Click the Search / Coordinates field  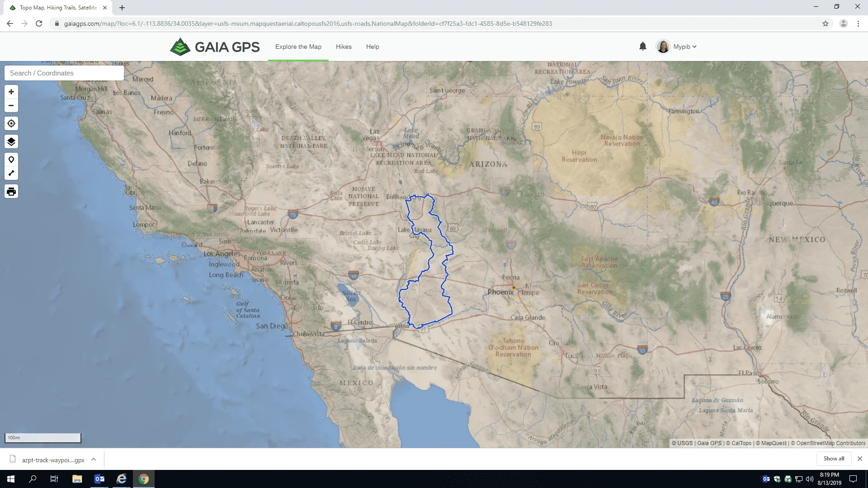pos(64,73)
